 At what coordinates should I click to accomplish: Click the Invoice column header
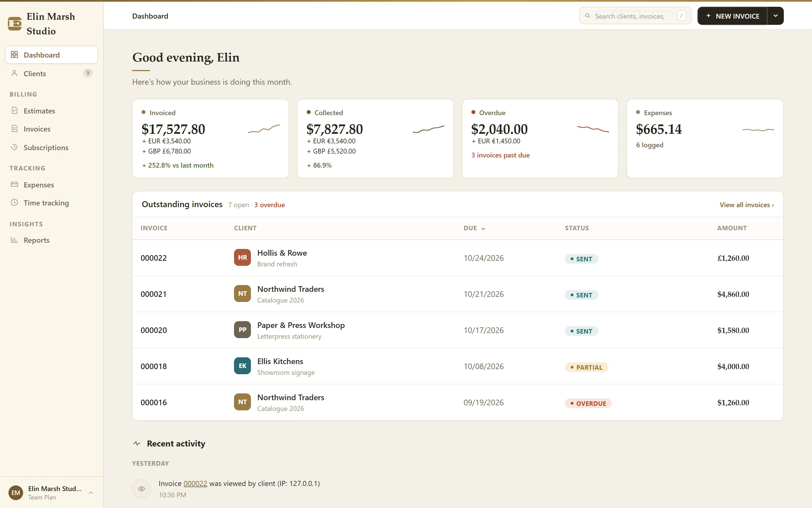(x=154, y=228)
